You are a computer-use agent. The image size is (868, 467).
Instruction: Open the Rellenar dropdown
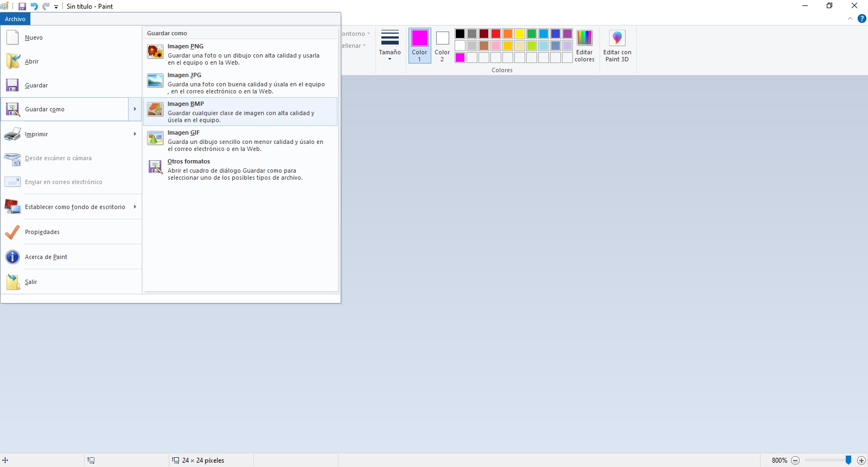(354, 46)
